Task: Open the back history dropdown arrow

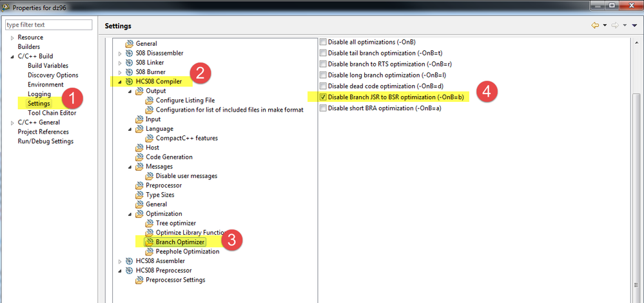Action: point(605,26)
